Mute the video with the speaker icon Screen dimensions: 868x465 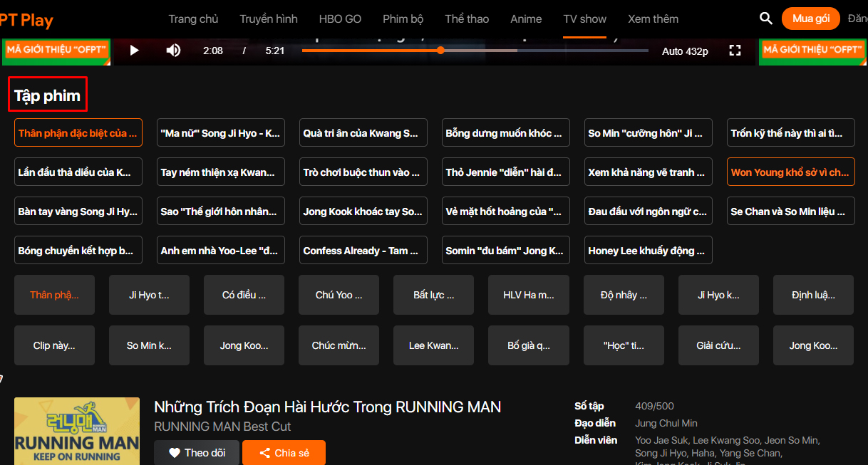coord(173,51)
